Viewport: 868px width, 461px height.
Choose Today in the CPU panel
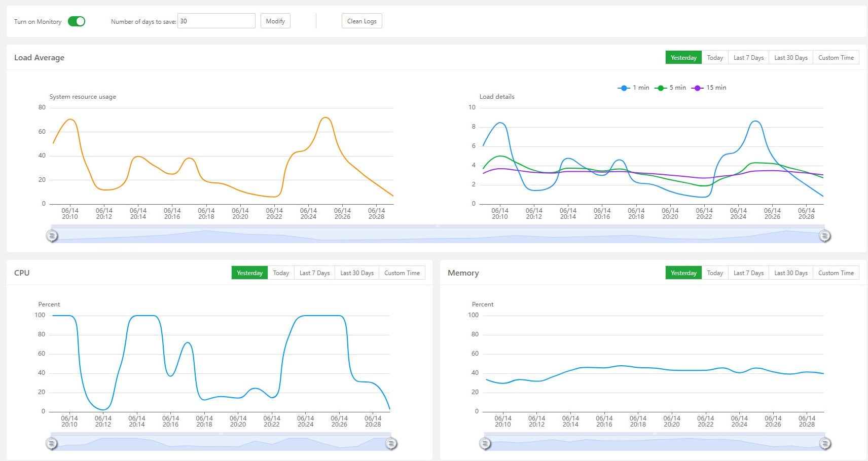click(281, 273)
